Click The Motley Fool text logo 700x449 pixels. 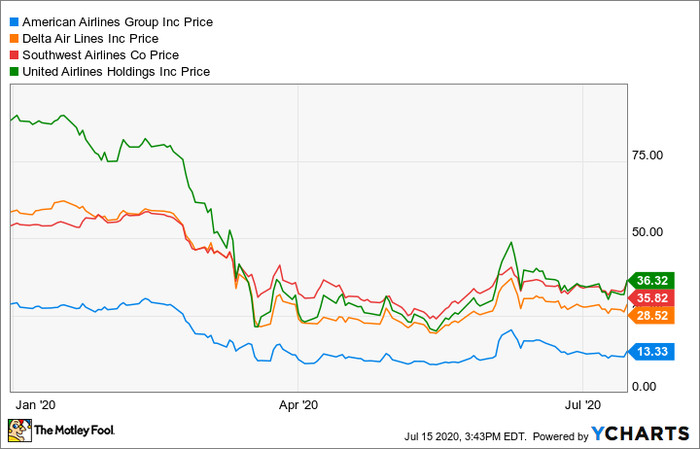tap(75, 432)
